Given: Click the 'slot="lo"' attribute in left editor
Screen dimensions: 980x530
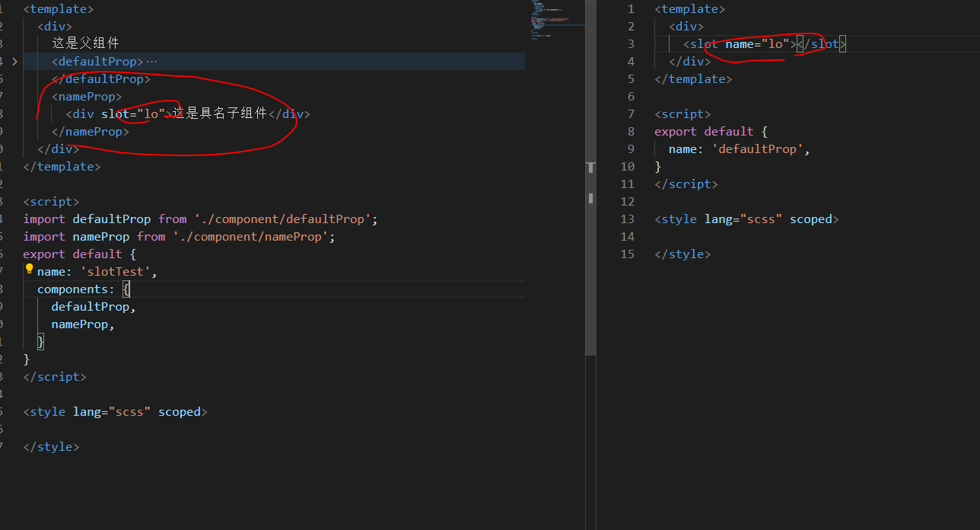Looking at the screenshot, I should click(133, 114).
